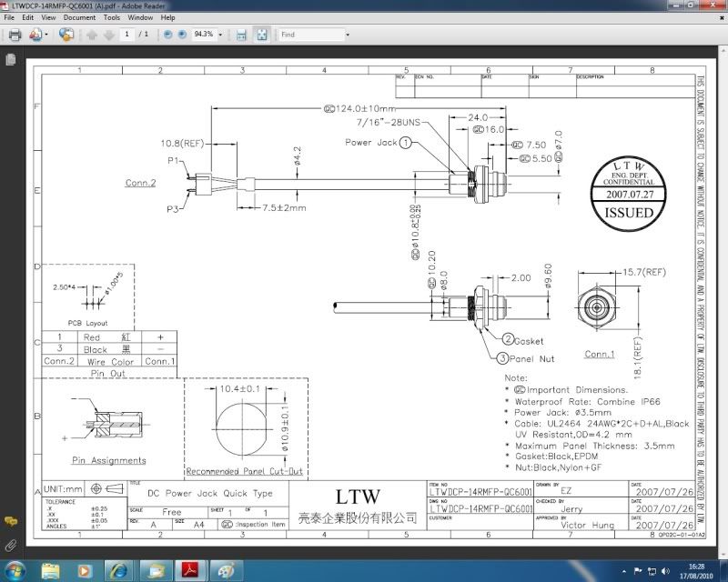Open Windows Explorer from taskbar
728x582 pixels.
coord(50,570)
